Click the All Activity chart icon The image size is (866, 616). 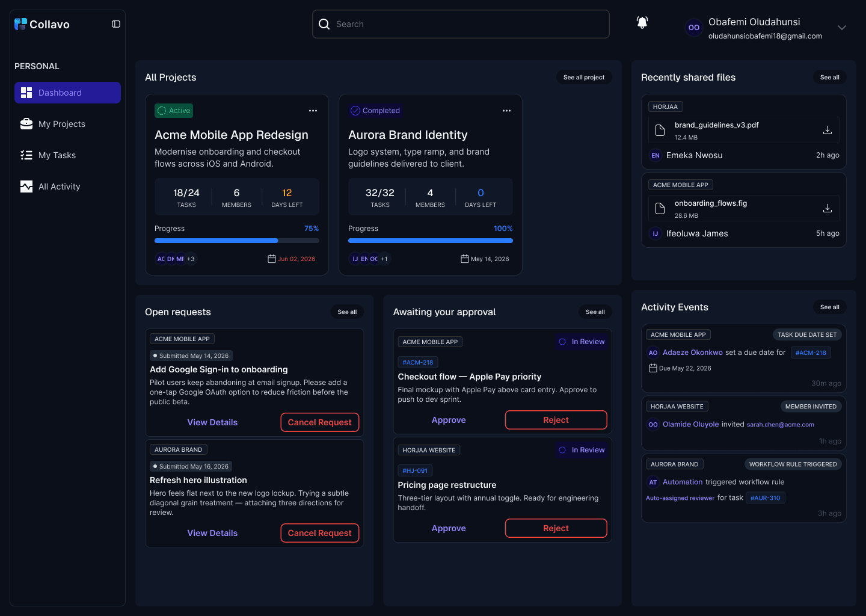tap(26, 186)
